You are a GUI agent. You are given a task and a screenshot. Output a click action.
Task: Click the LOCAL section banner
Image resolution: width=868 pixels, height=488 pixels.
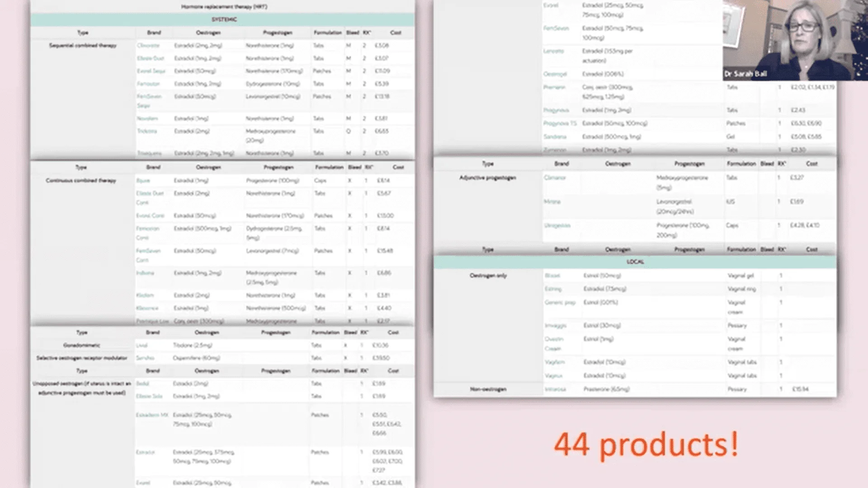click(x=635, y=262)
